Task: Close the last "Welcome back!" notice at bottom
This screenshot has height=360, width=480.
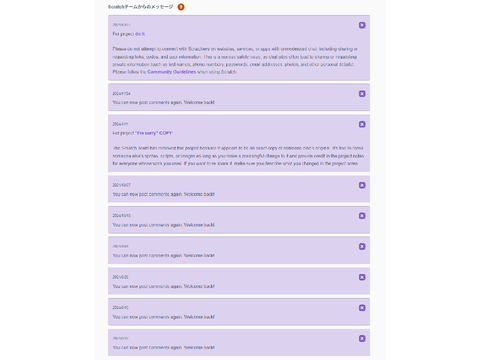Action: click(x=362, y=339)
